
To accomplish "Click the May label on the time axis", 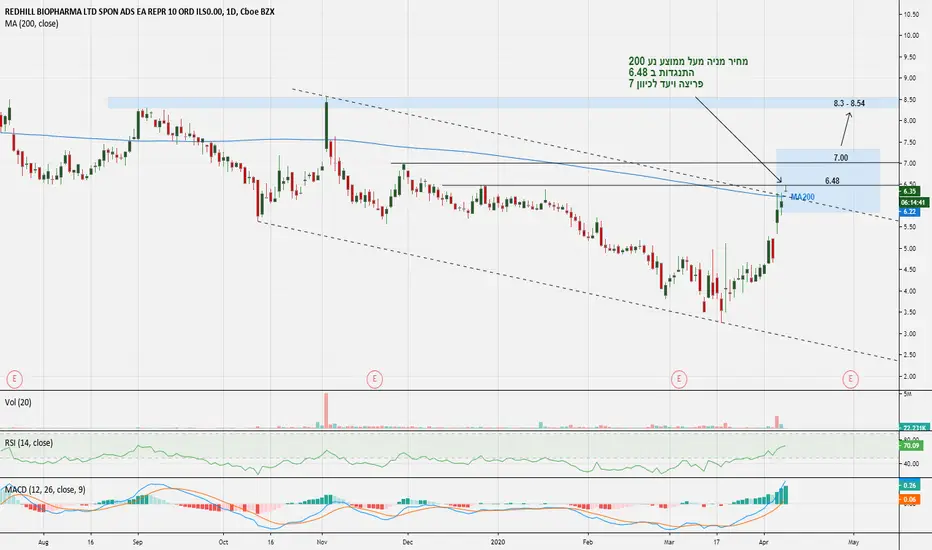I will (x=854, y=542).
